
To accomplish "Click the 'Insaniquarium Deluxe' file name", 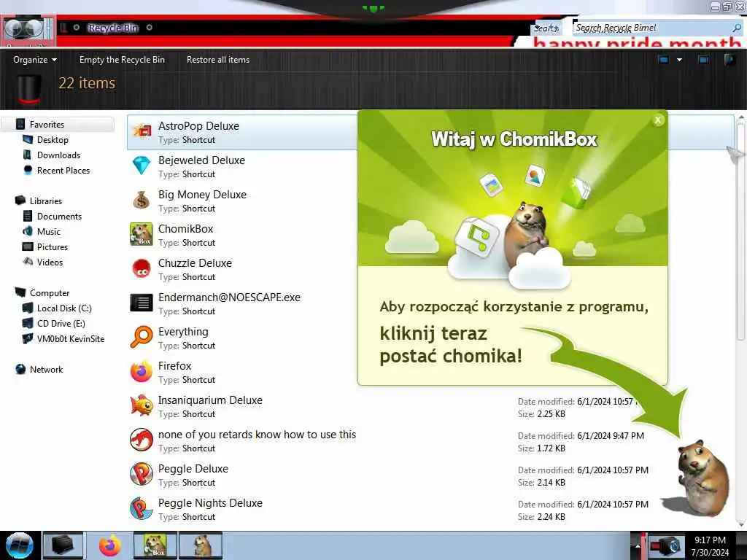I will [210, 400].
